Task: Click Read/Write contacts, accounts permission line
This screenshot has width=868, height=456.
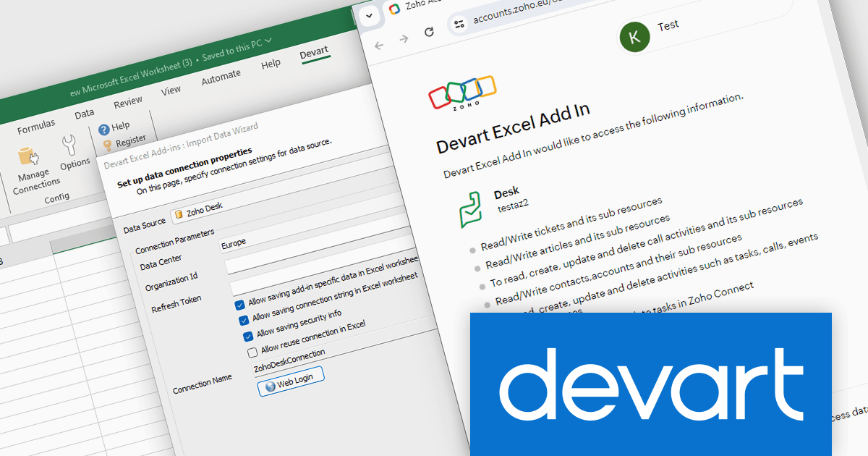Action: tap(618, 269)
